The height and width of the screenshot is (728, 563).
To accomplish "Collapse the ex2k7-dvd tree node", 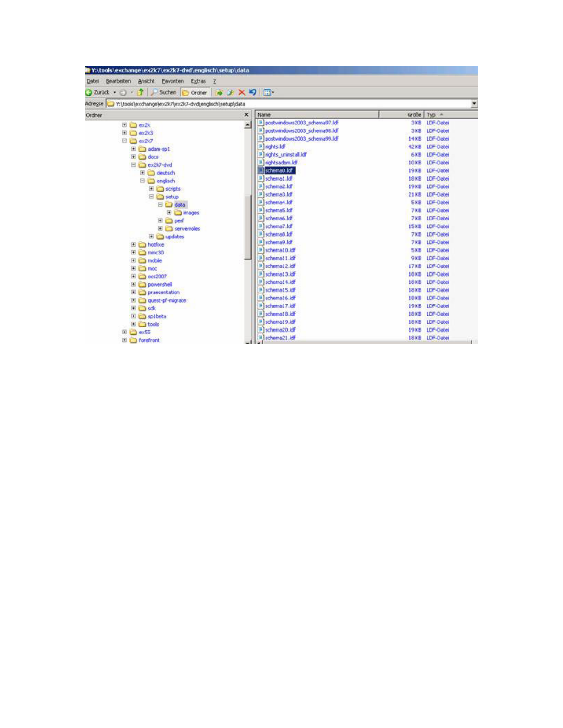I will [134, 165].
